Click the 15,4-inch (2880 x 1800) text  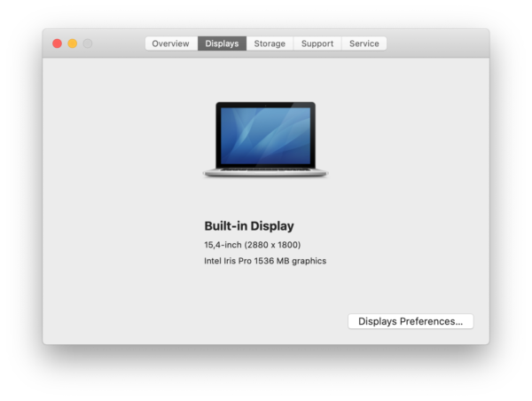pos(253,245)
